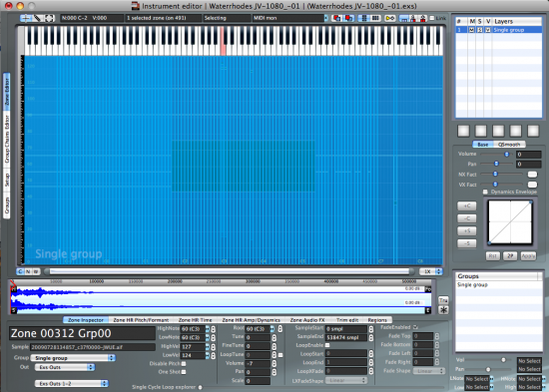The image size is (549, 392).
Task: Click the Rst button under envelope
Action: (493, 256)
